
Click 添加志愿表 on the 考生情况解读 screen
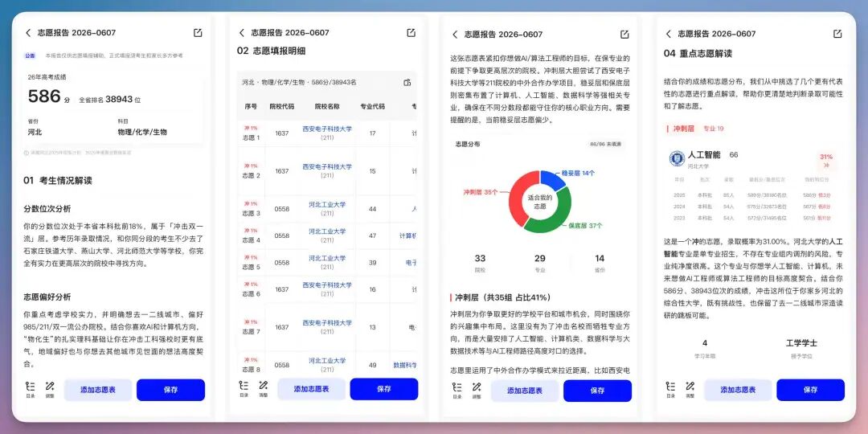point(98,390)
